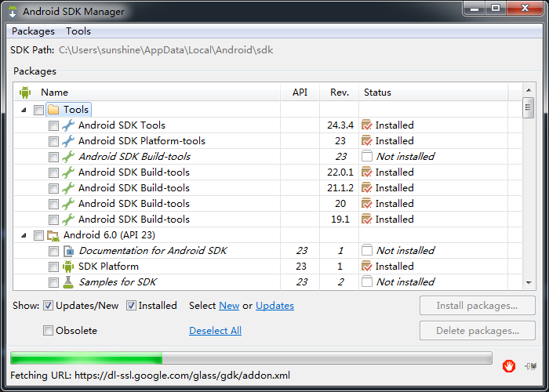Viewport: 549px width, 392px height.
Task: Click the 21.1.2 revision cell
Action: tap(340, 188)
